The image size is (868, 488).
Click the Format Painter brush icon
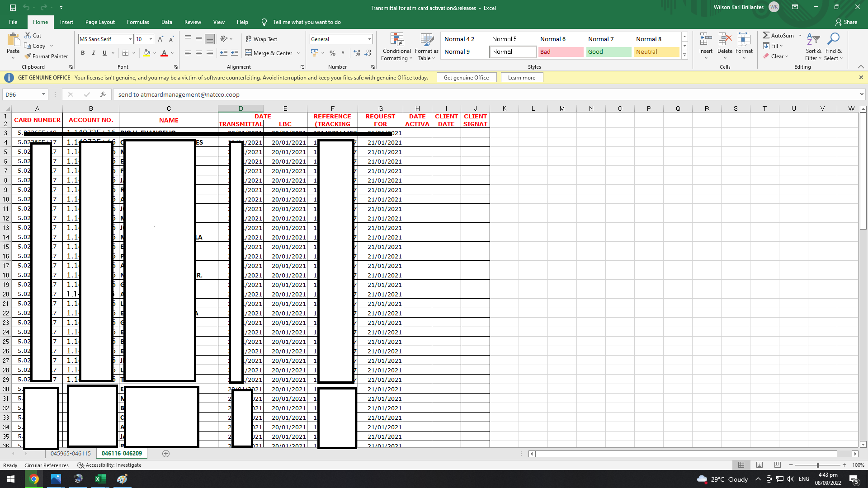click(28, 56)
